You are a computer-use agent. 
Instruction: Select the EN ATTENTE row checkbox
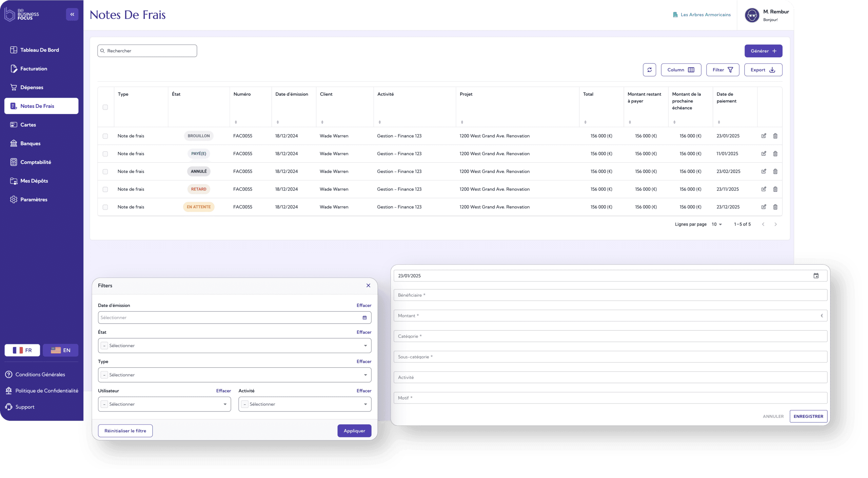105,207
